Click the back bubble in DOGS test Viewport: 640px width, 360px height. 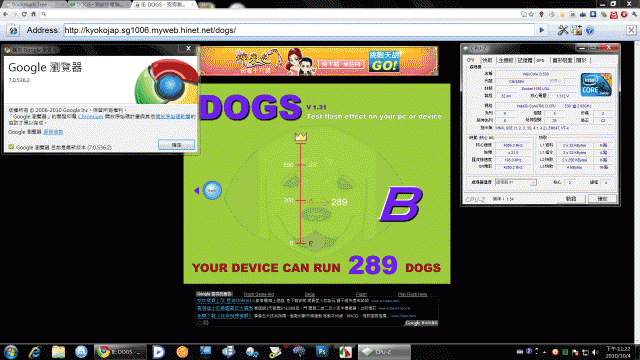tap(212, 190)
